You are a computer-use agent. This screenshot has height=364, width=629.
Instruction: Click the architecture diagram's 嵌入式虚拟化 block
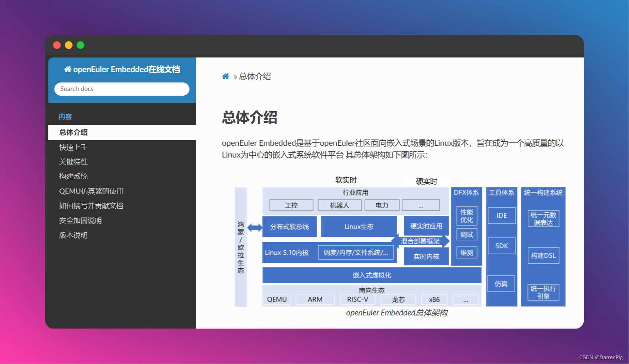372,275
